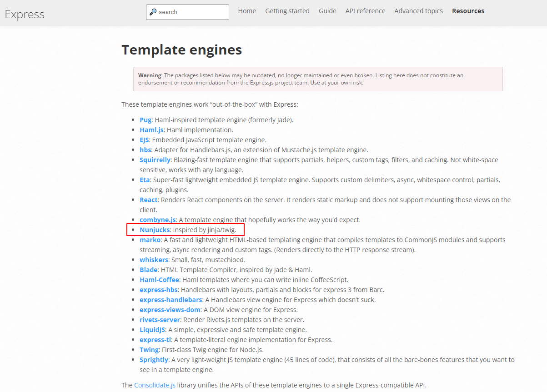
Task: Click the magnifier icon in search box
Action: point(153,12)
